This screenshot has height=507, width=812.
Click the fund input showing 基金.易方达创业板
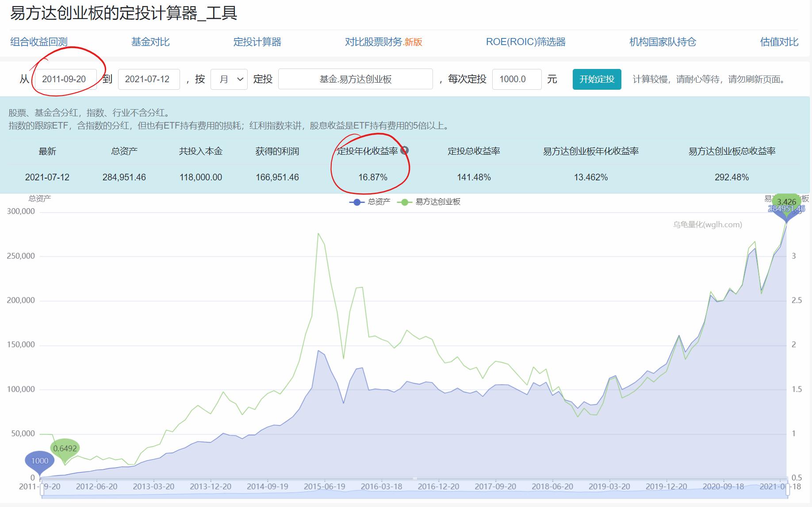click(x=355, y=79)
